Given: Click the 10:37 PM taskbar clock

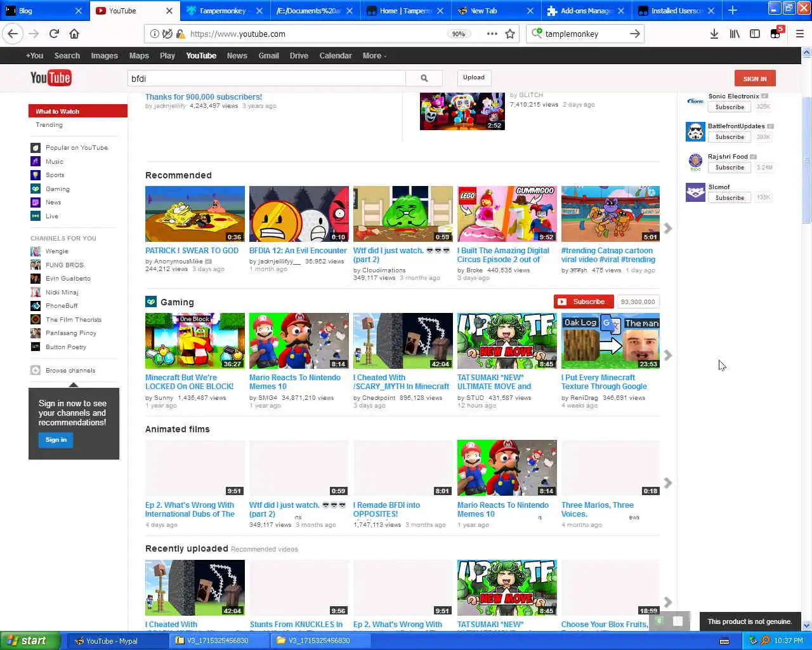Looking at the screenshot, I should [x=789, y=640].
